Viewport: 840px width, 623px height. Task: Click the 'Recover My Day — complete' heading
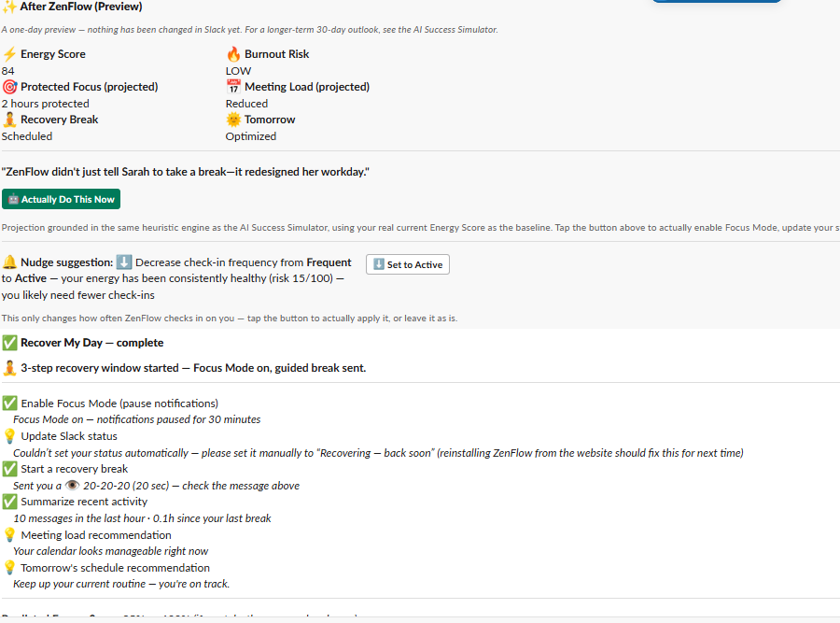[92, 343]
